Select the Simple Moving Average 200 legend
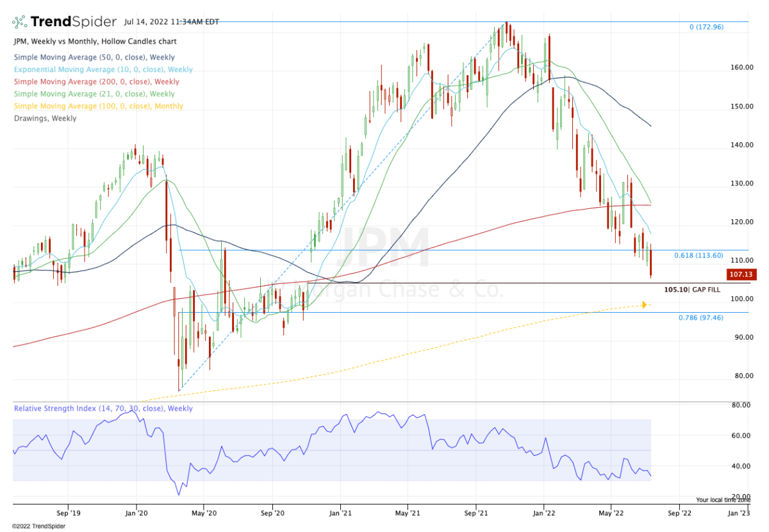Image resolution: width=769 pixels, height=532 pixels. pos(96,82)
